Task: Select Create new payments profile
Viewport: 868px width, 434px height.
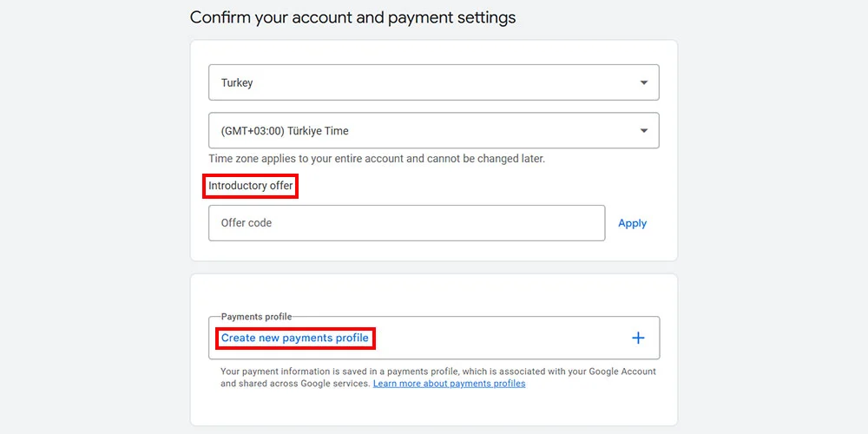Action: coord(295,338)
